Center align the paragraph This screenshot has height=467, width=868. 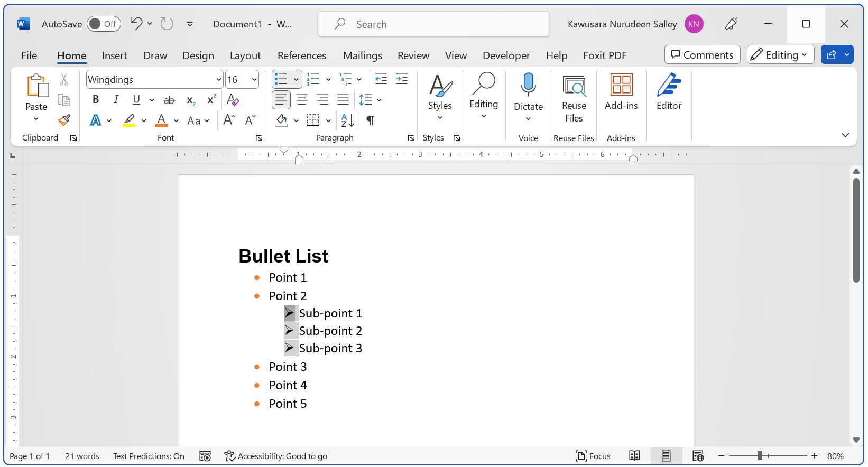[x=302, y=99]
